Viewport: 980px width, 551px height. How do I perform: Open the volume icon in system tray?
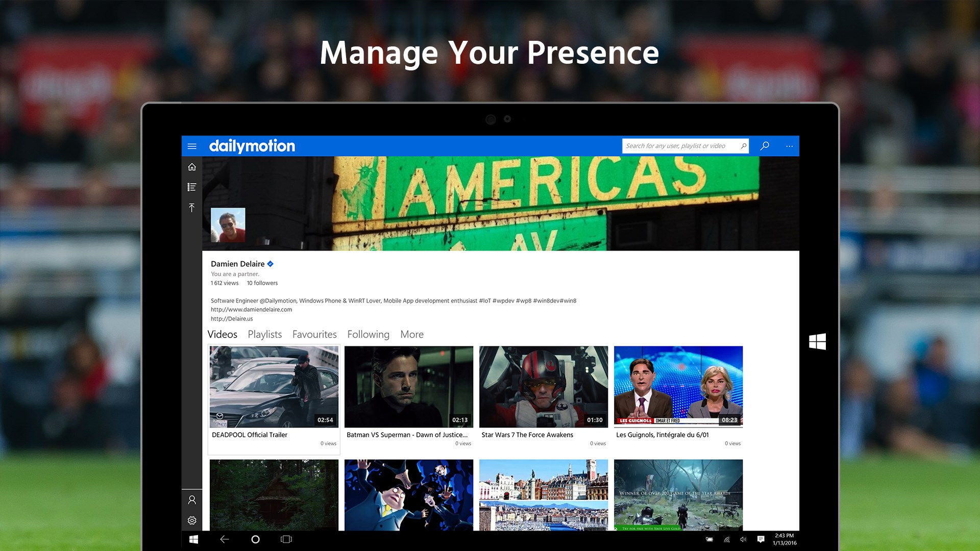(x=743, y=539)
